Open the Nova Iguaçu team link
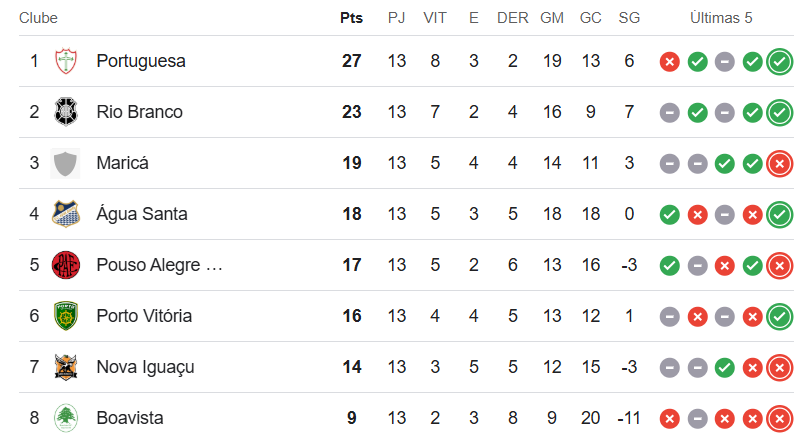The image size is (810, 443). click(x=146, y=367)
